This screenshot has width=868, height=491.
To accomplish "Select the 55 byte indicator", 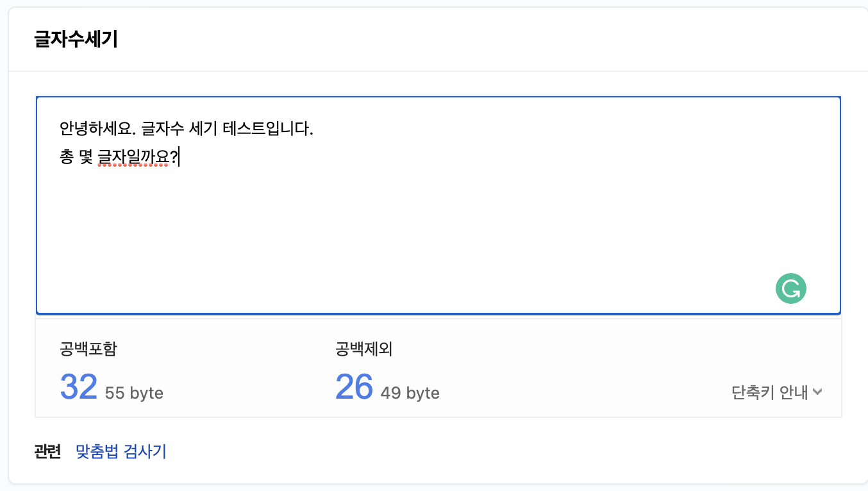I will pyautogui.click(x=134, y=393).
